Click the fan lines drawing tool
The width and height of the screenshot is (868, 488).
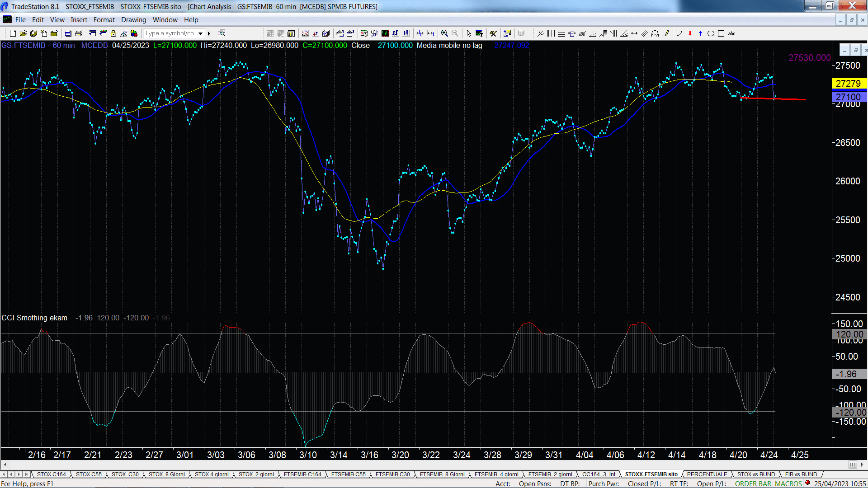pos(624,33)
